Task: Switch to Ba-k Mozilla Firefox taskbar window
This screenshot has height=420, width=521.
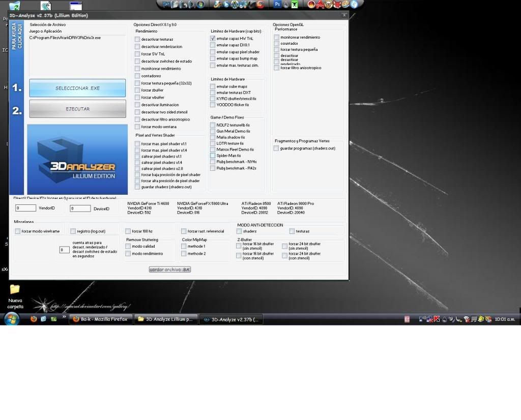Action: [x=101, y=319]
